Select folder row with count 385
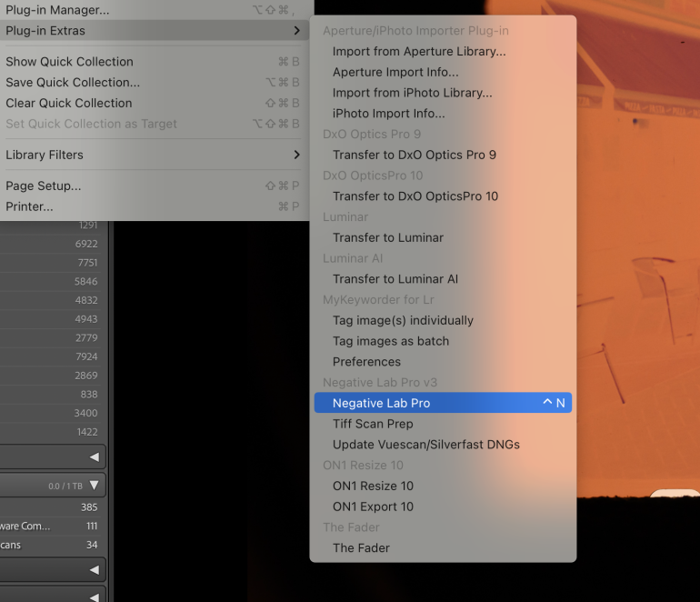This screenshot has width=700, height=602. (50, 507)
